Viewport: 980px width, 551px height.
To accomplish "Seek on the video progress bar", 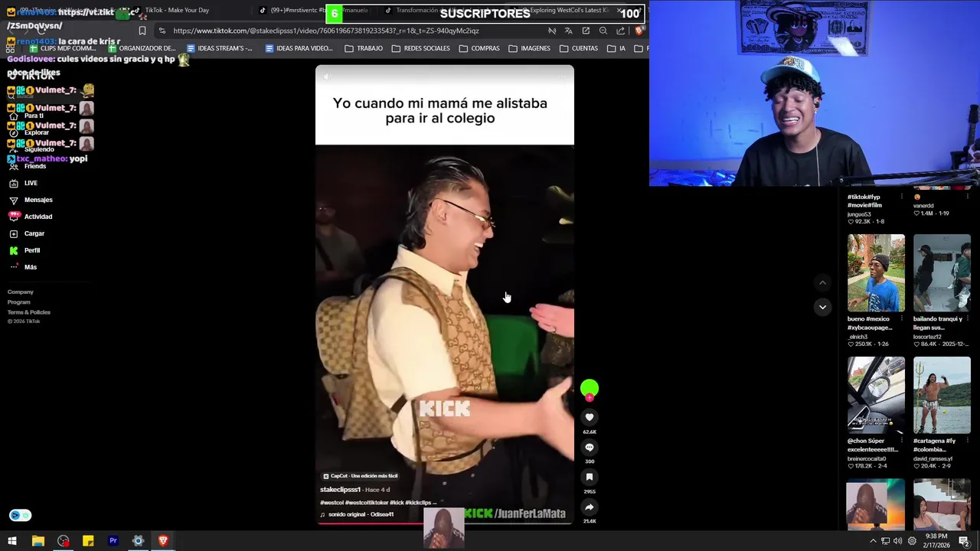I will tap(445, 523).
